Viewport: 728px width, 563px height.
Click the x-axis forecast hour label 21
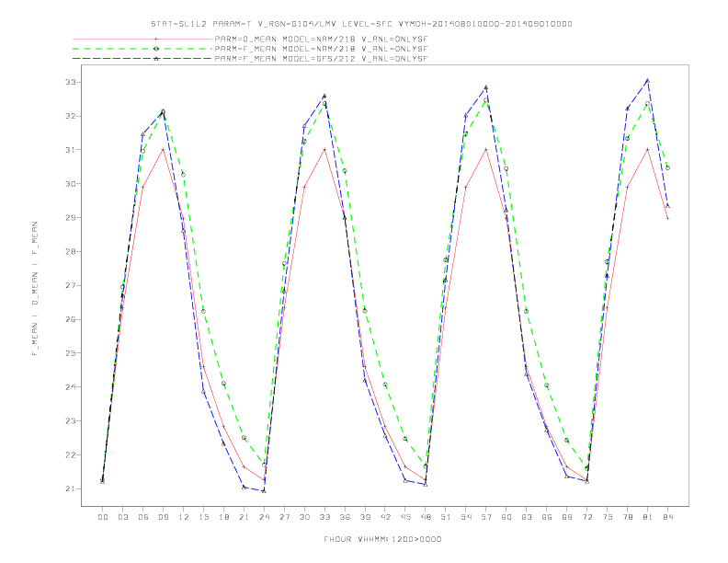[x=244, y=517]
